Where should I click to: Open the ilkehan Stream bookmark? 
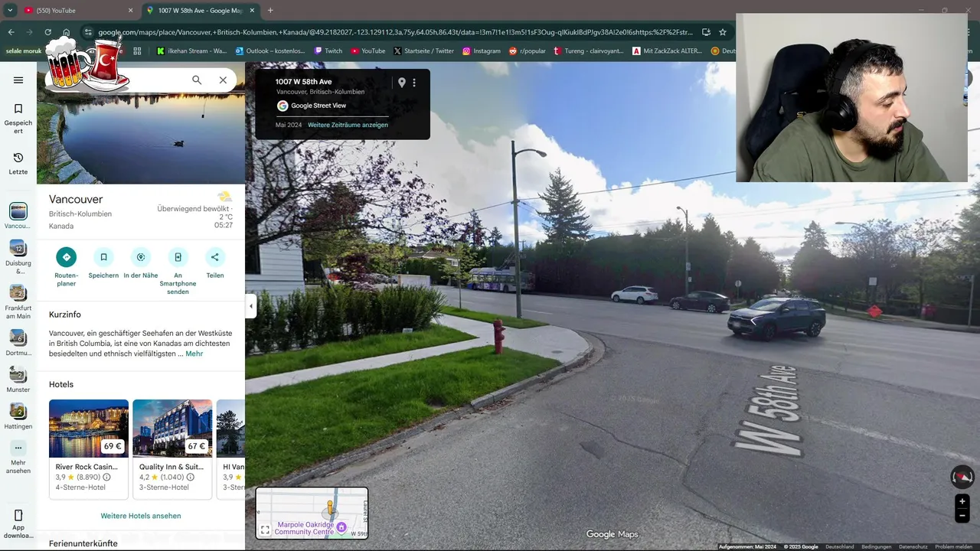point(192,51)
